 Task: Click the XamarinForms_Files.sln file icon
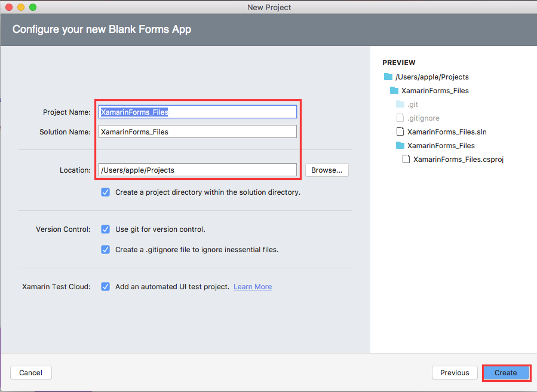400,132
